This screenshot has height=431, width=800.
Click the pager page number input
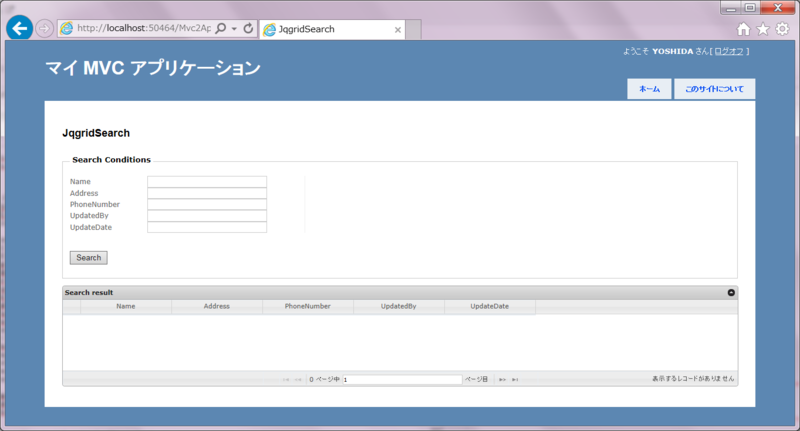point(402,379)
